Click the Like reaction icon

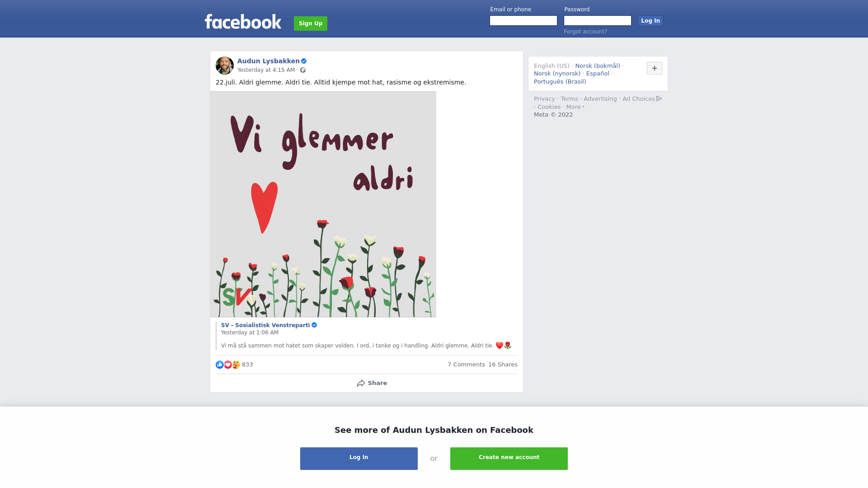click(220, 365)
